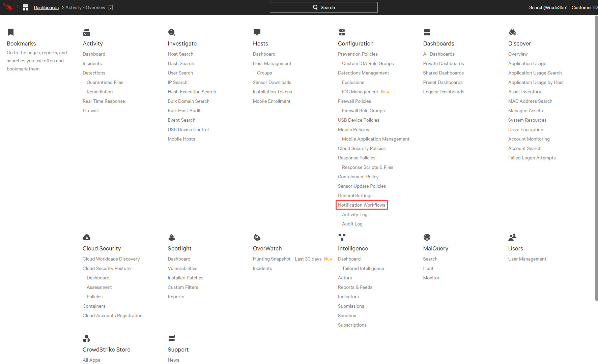Bookmark the Activity Overview page
The image size is (598, 364).
pyautogui.click(x=111, y=7)
